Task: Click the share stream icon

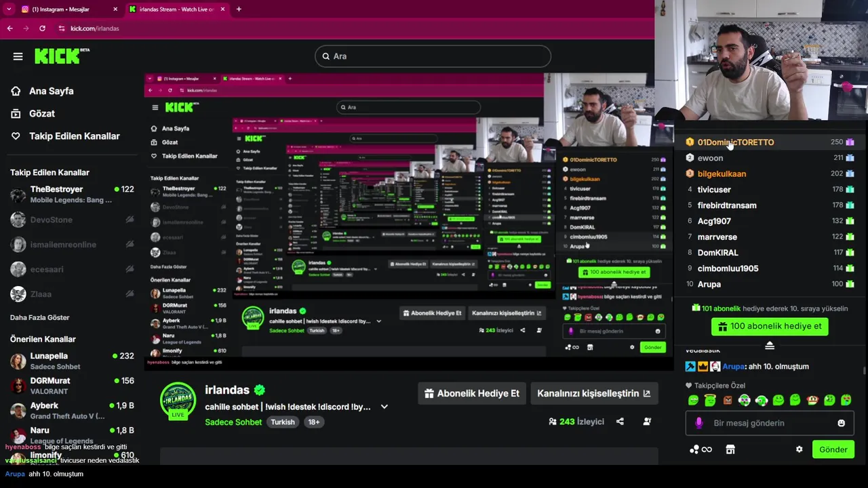Action: 620,422
